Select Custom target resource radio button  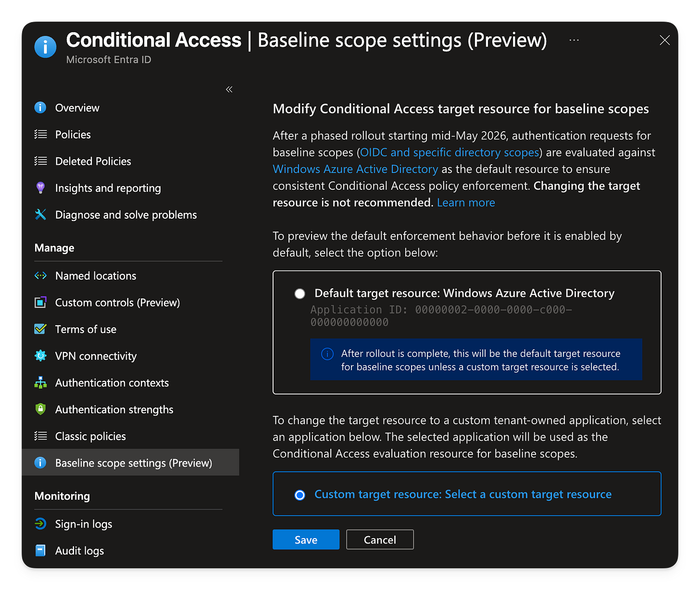[300, 495]
